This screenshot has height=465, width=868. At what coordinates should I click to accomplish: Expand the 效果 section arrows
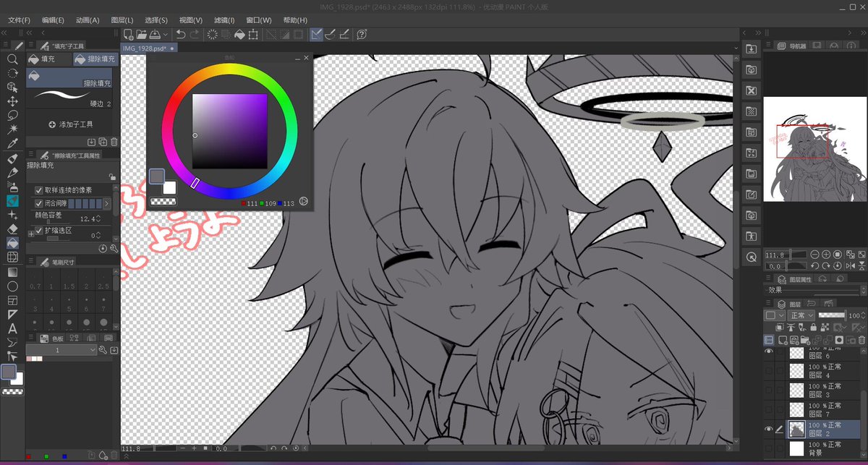[862, 289]
